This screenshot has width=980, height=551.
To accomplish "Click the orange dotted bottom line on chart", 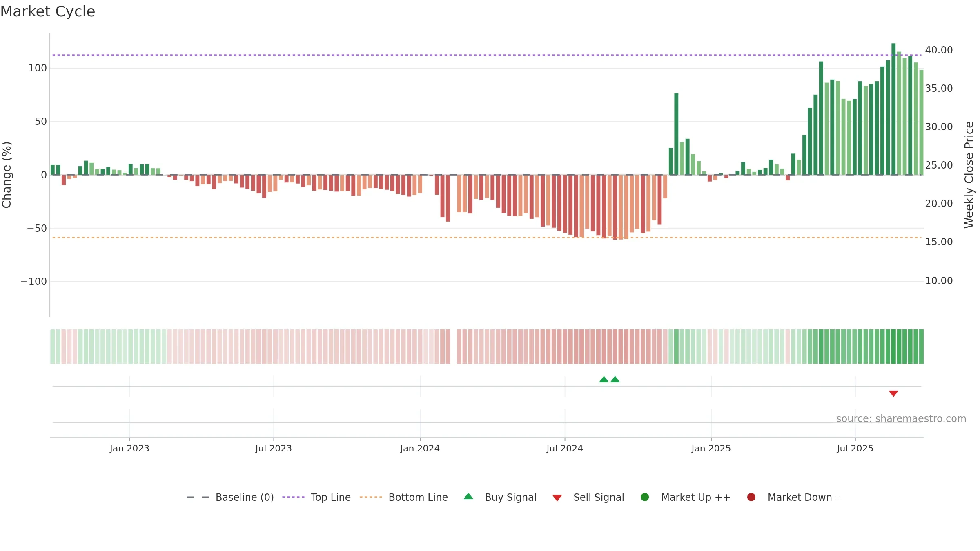I will click(487, 238).
